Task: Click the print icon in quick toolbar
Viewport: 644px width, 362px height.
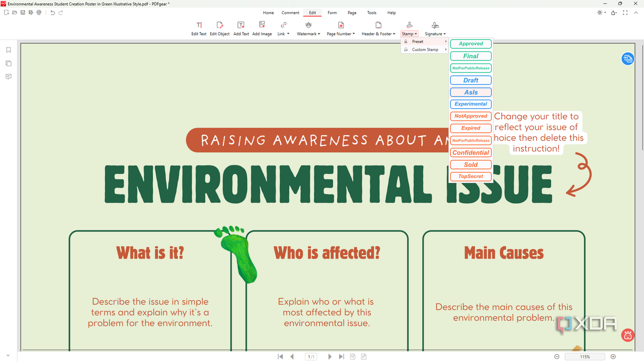Action: coord(39,12)
